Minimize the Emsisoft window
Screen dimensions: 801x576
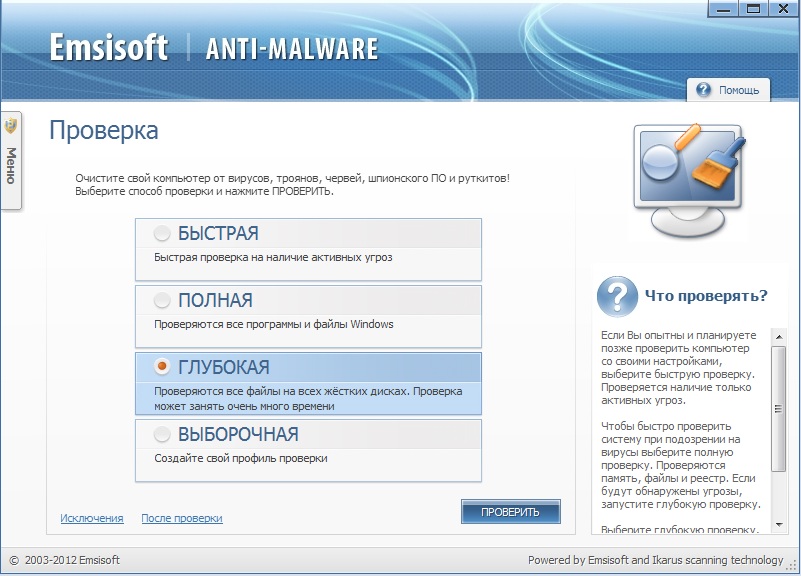(x=723, y=9)
